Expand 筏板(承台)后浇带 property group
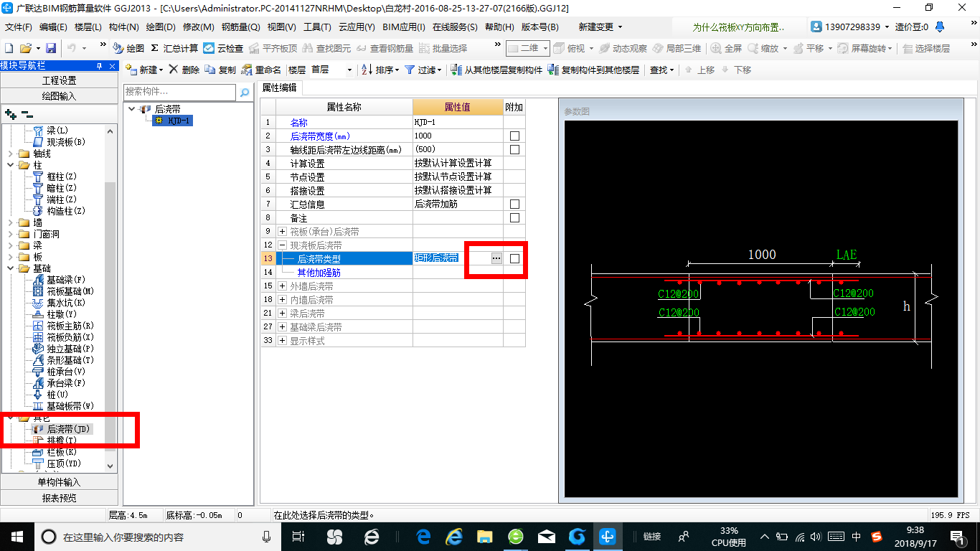 pos(282,232)
